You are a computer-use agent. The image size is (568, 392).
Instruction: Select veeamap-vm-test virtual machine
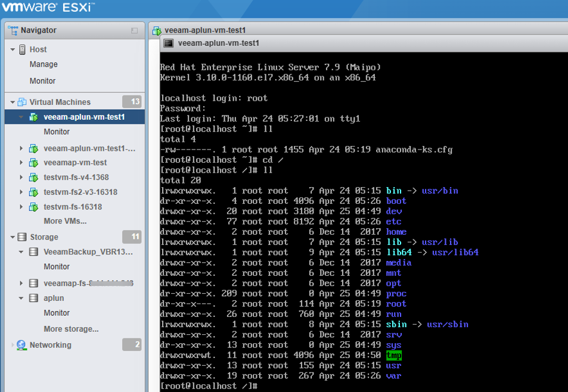point(75,163)
